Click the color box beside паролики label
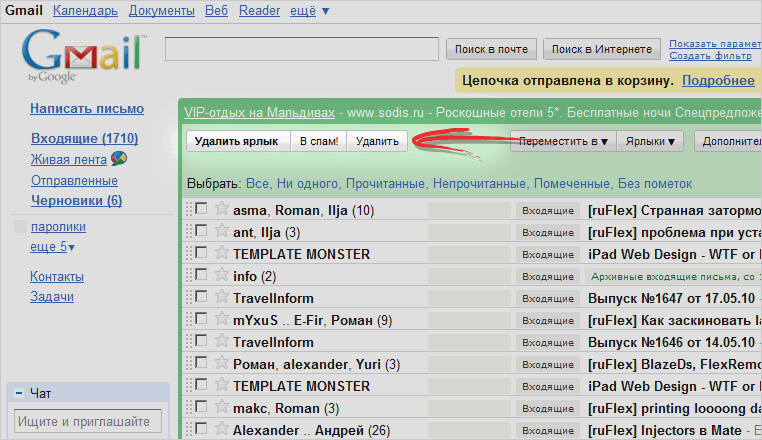 pos(20,227)
